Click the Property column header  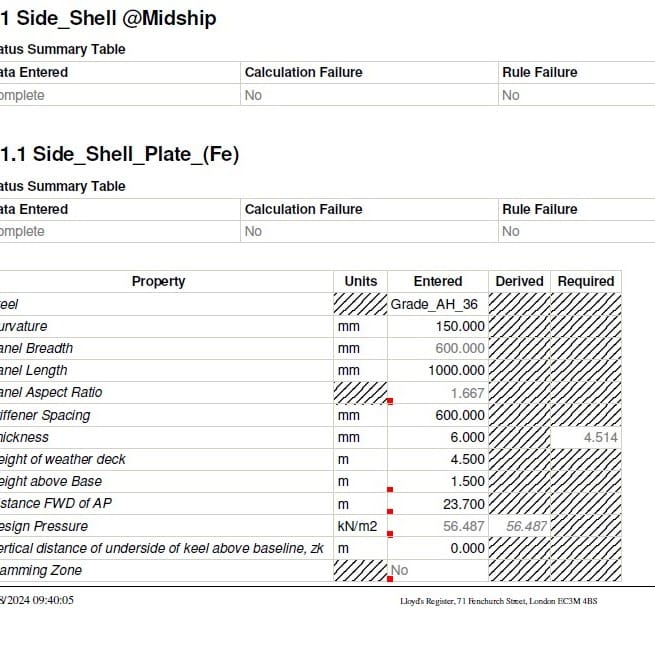(158, 281)
